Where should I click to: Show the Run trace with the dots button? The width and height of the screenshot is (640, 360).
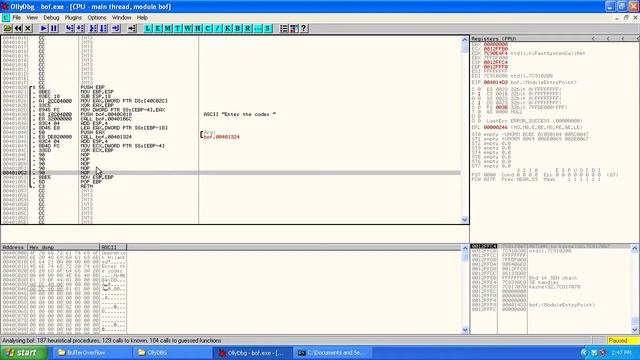258,28
